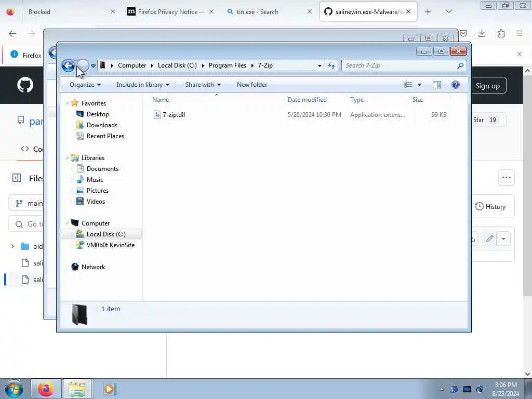
Task: List all Firefox tabs chevron
Action: click(448, 12)
